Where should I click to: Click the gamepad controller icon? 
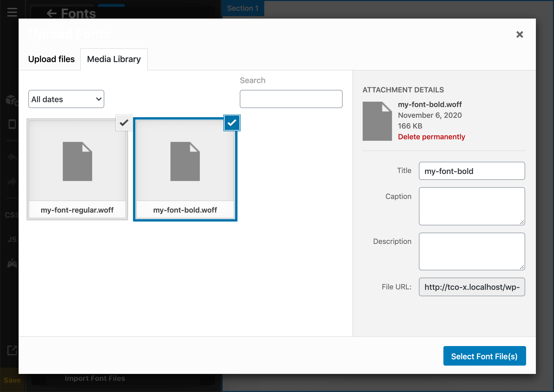tap(12, 264)
